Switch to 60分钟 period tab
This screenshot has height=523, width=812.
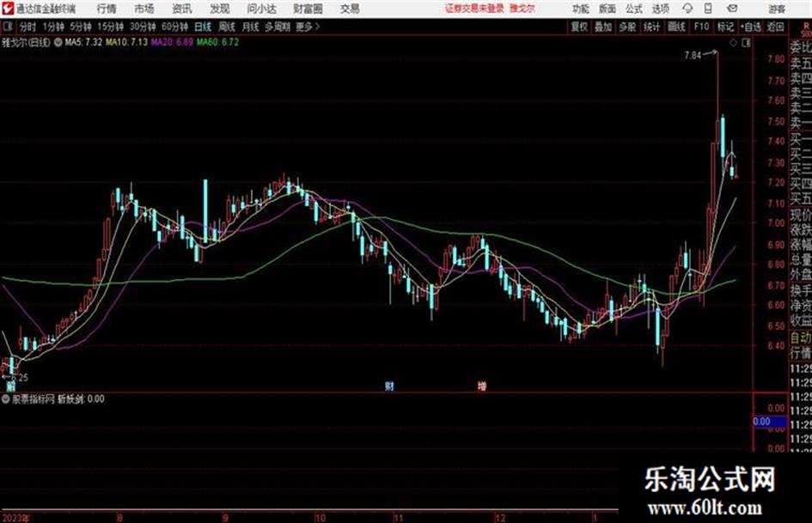point(174,27)
